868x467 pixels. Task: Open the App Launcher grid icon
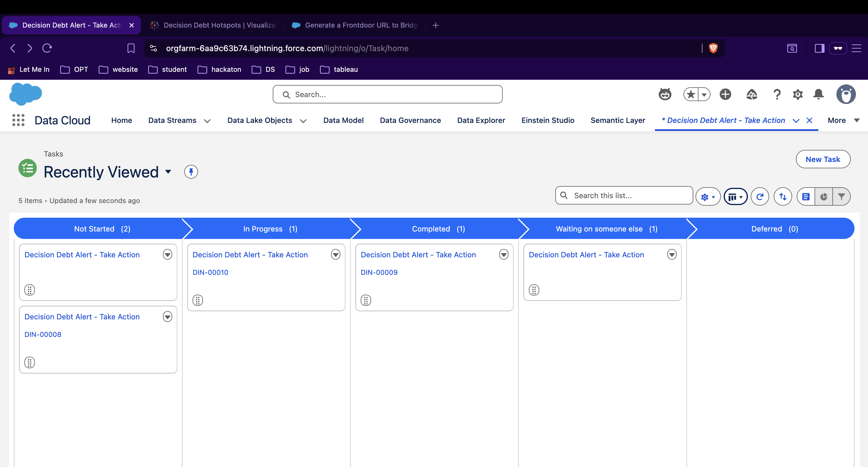[18, 120]
